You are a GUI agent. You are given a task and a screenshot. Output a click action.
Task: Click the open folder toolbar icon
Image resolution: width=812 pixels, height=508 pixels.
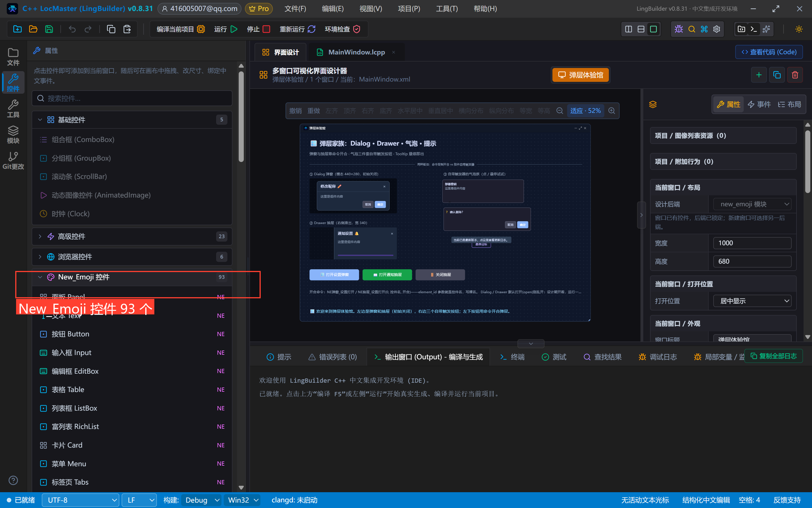[33, 29]
